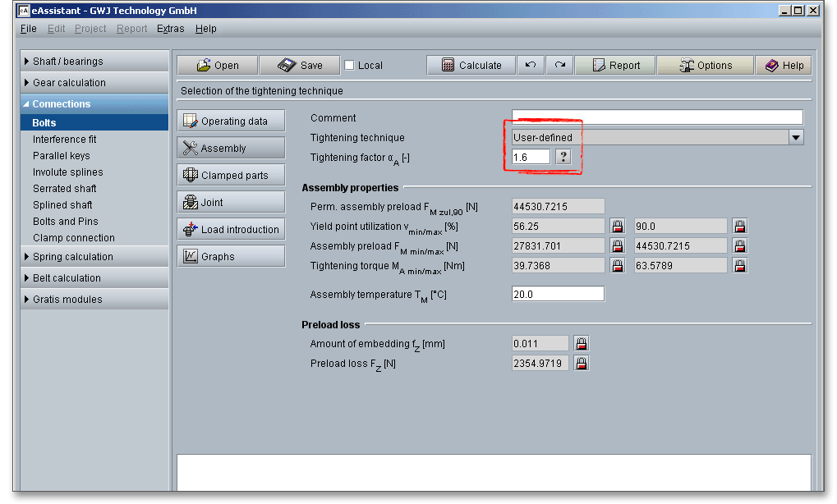
Task: Expand the Spring calculation section
Action: pyautogui.click(x=72, y=257)
